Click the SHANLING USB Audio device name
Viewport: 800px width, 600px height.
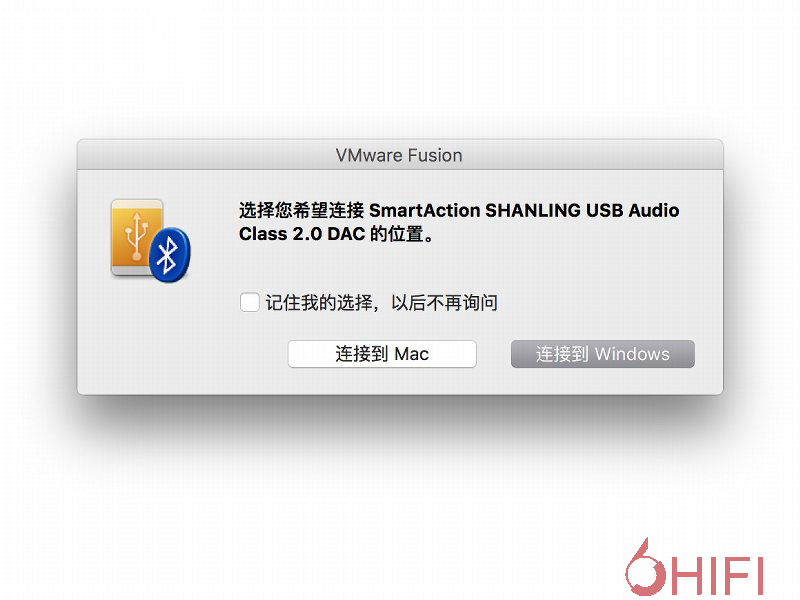pyautogui.click(x=582, y=210)
